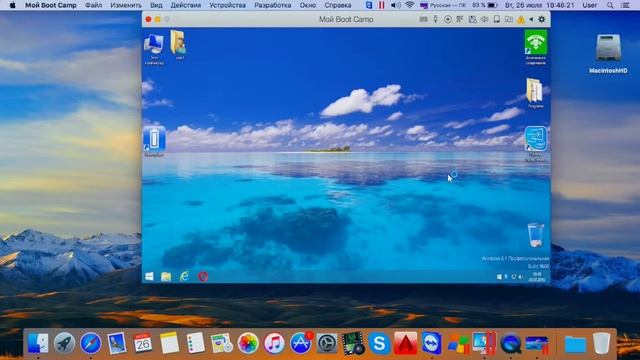Click the CD/DVD disc icon in VM title bar
Screen dimensions: 640x360
(448, 19)
